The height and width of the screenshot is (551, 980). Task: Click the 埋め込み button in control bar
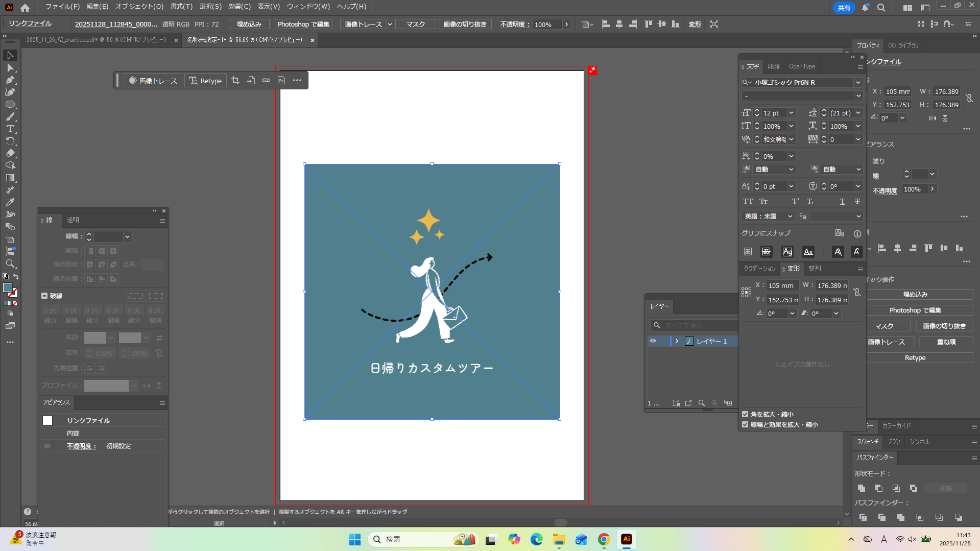(x=249, y=24)
